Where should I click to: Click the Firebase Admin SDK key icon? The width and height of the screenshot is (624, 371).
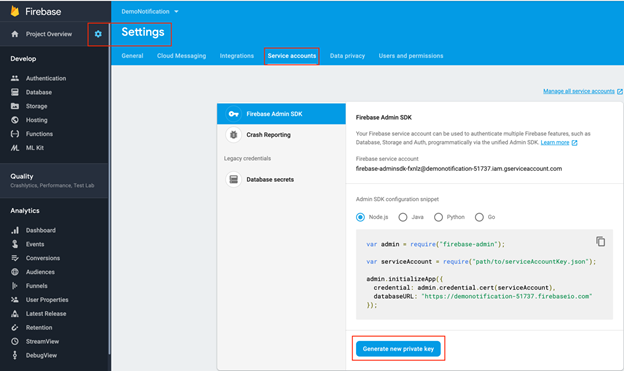coord(234,114)
